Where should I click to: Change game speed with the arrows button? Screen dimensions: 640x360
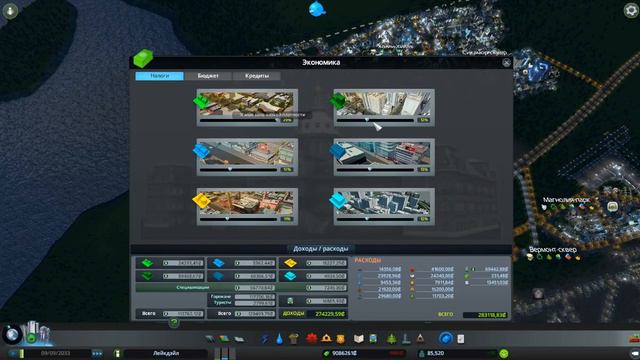pos(97,353)
